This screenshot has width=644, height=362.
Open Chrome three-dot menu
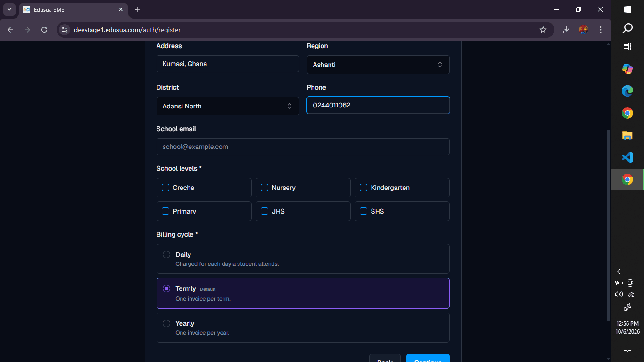click(601, 30)
